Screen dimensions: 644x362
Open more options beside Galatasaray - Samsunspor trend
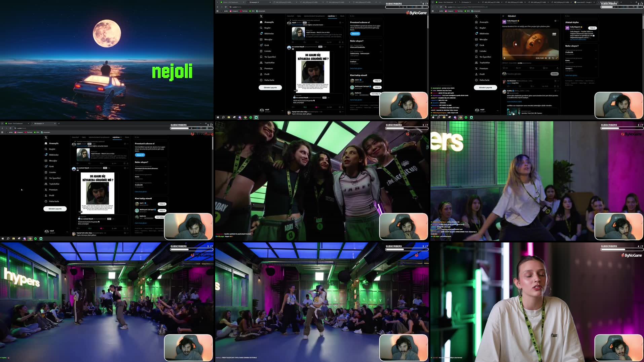tap(381, 52)
